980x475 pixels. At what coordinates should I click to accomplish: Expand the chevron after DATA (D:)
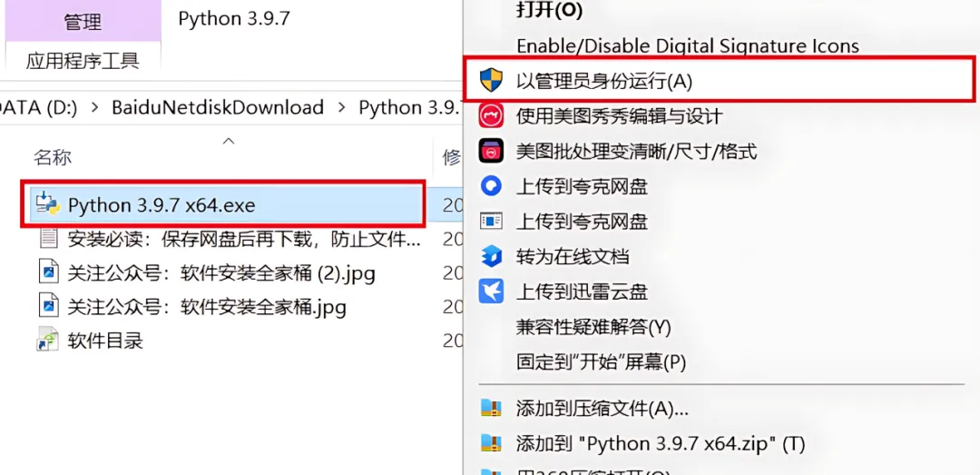click(95, 108)
